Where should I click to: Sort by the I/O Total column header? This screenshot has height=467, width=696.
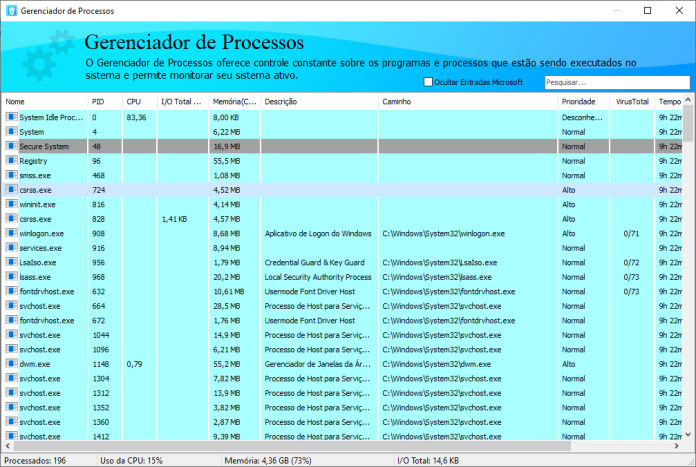tap(183, 102)
